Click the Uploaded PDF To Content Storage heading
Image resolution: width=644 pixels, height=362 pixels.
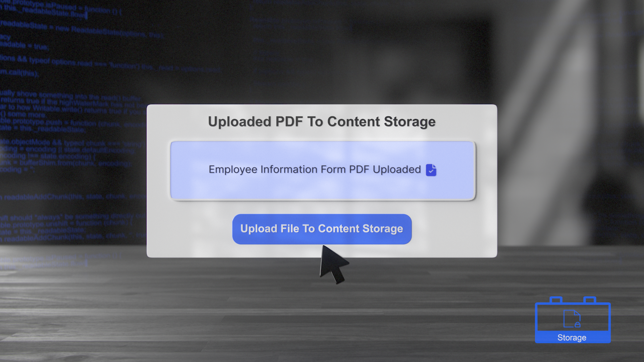pyautogui.click(x=322, y=122)
